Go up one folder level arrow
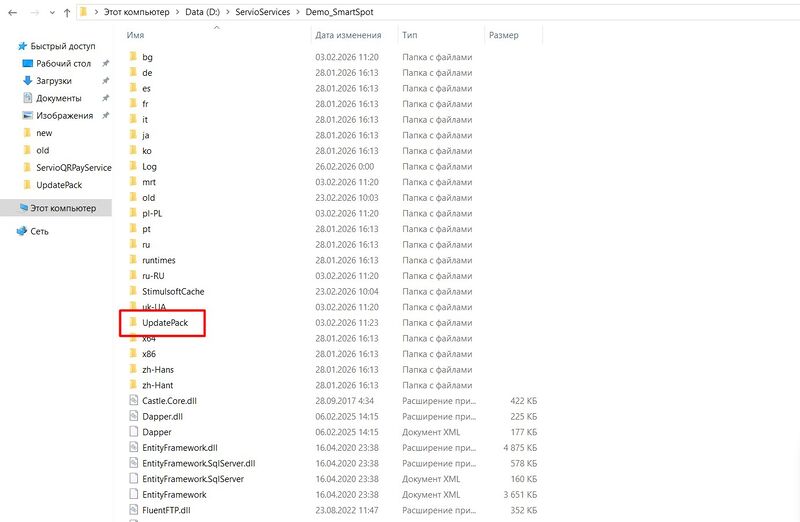This screenshot has width=800, height=522. tap(66, 13)
